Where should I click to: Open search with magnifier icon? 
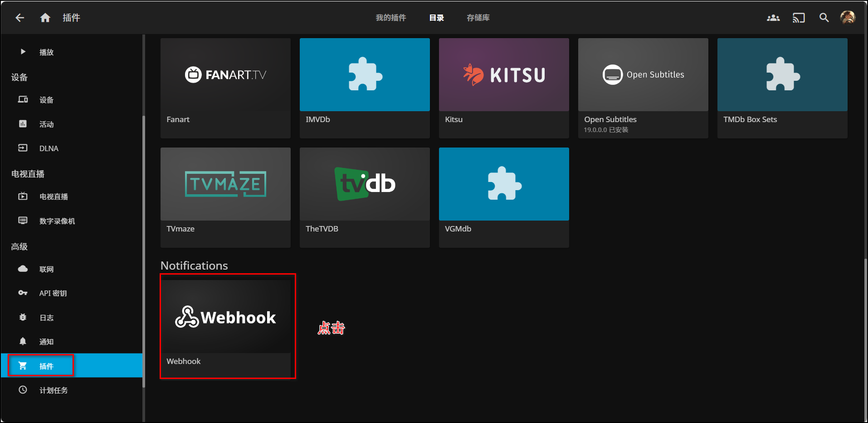(x=824, y=18)
